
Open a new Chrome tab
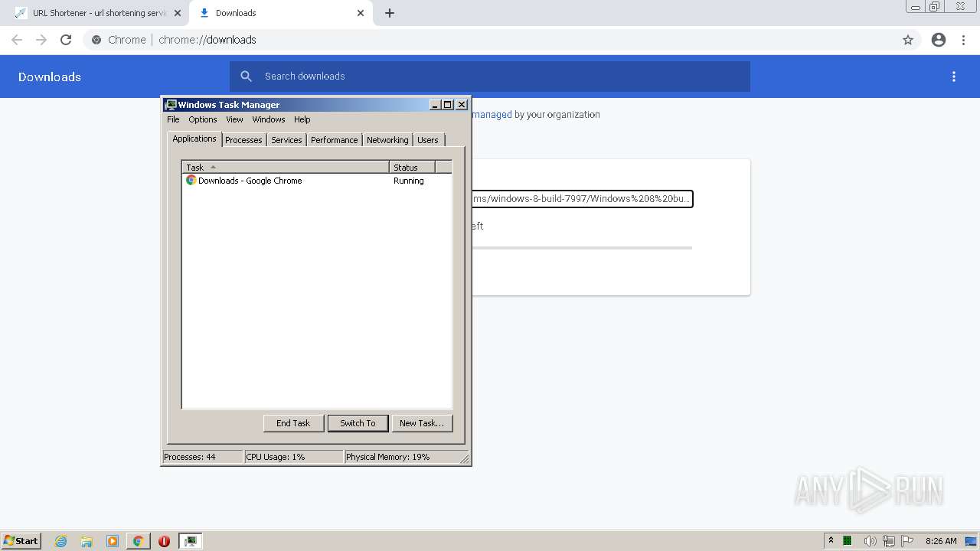tap(390, 13)
